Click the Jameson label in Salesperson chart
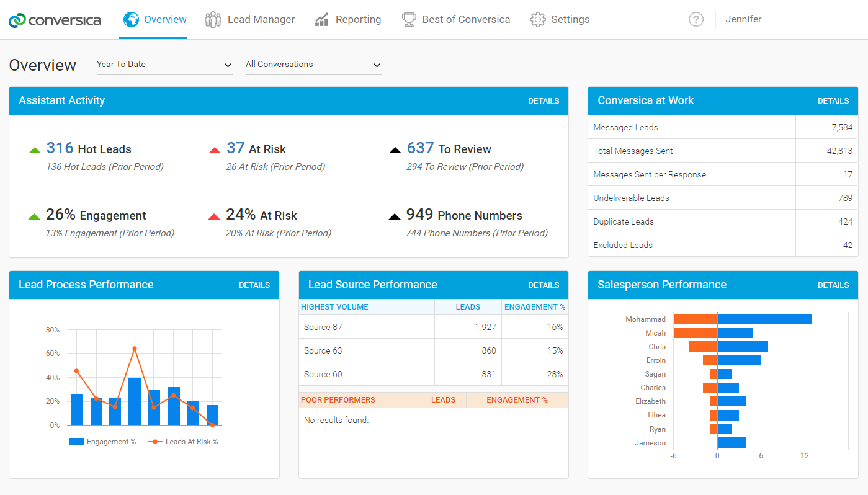The image size is (868, 495). (650, 443)
